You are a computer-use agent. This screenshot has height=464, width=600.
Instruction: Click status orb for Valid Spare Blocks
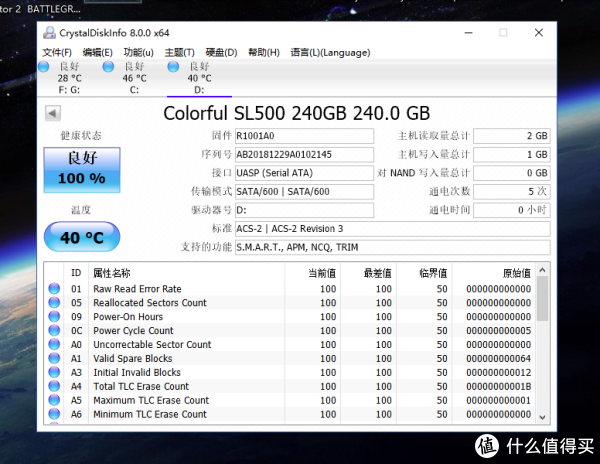[x=54, y=358]
